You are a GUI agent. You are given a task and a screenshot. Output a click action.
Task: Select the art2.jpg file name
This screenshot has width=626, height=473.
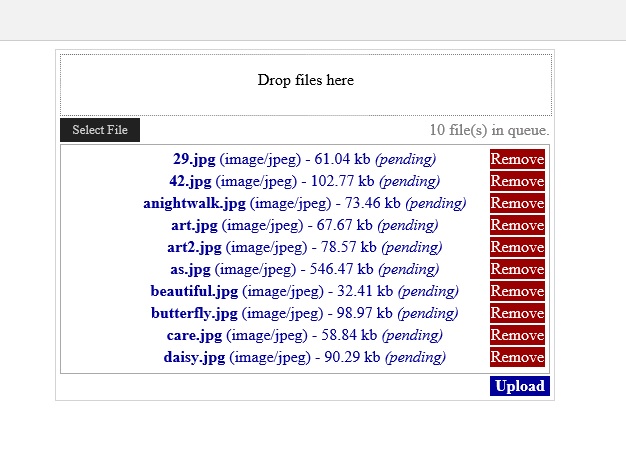tap(194, 247)
